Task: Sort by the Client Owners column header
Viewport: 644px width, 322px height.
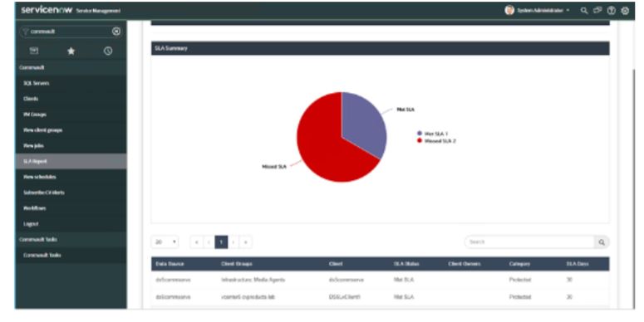Action: 465,264
